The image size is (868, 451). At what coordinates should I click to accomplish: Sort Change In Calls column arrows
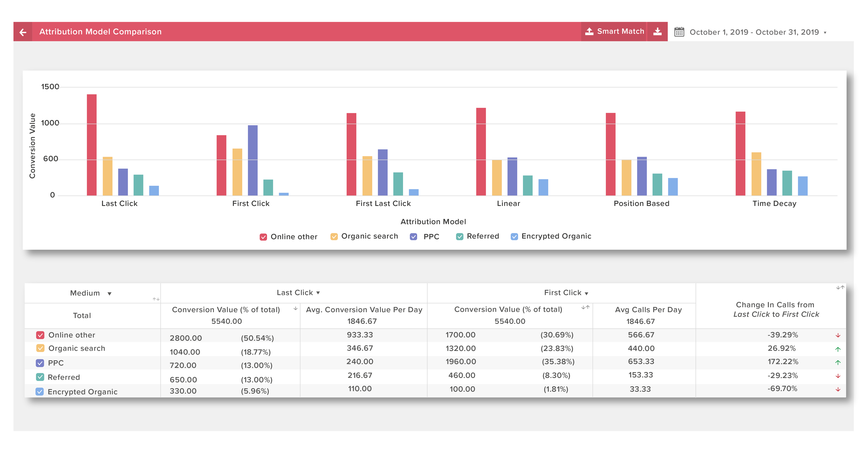pyautogui.click(x=840, y=287)
